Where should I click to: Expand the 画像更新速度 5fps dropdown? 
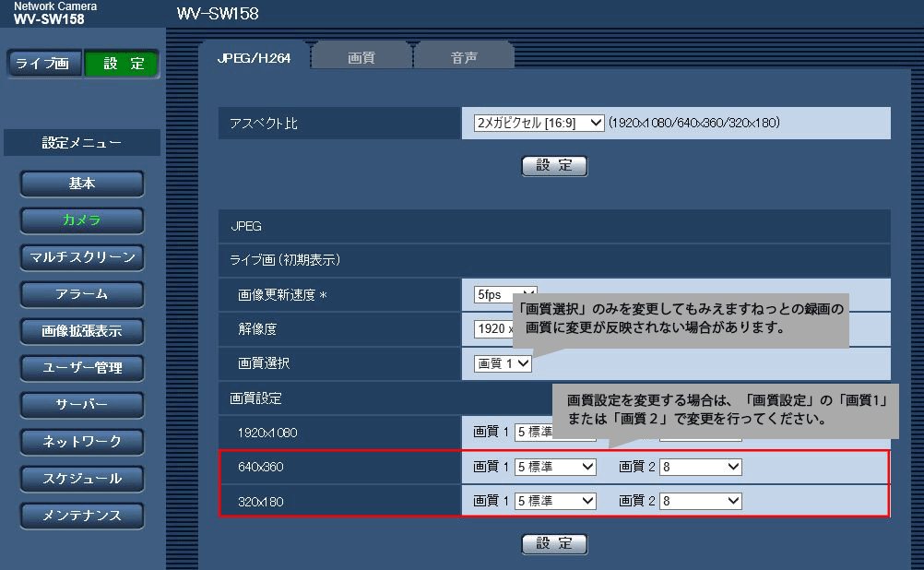point(503,294)
